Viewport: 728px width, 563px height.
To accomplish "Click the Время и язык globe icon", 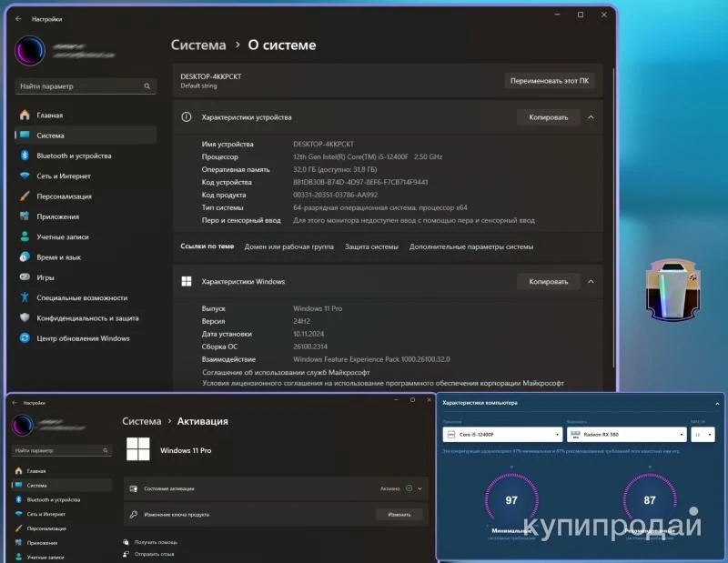I will (x=25, y=257).
